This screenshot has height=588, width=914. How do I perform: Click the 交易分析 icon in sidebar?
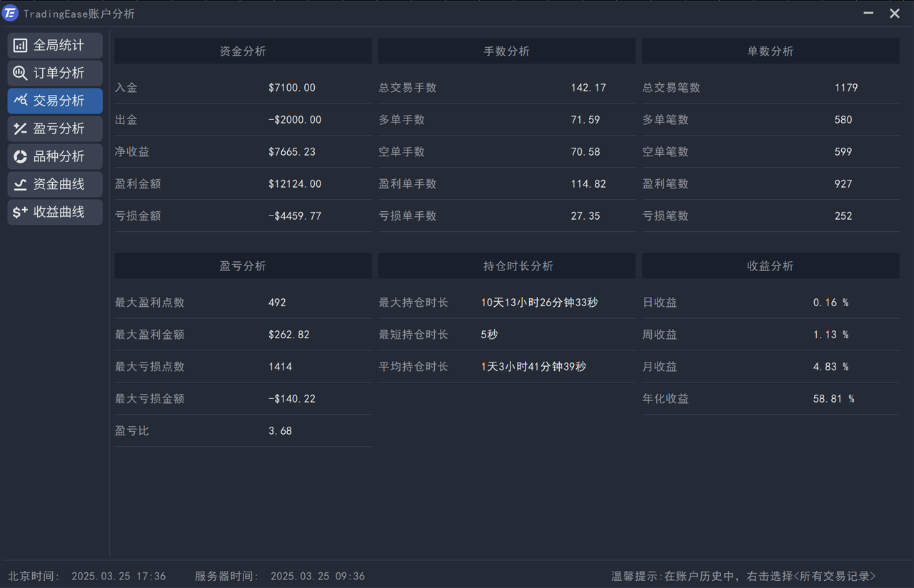tap(21, 101)
